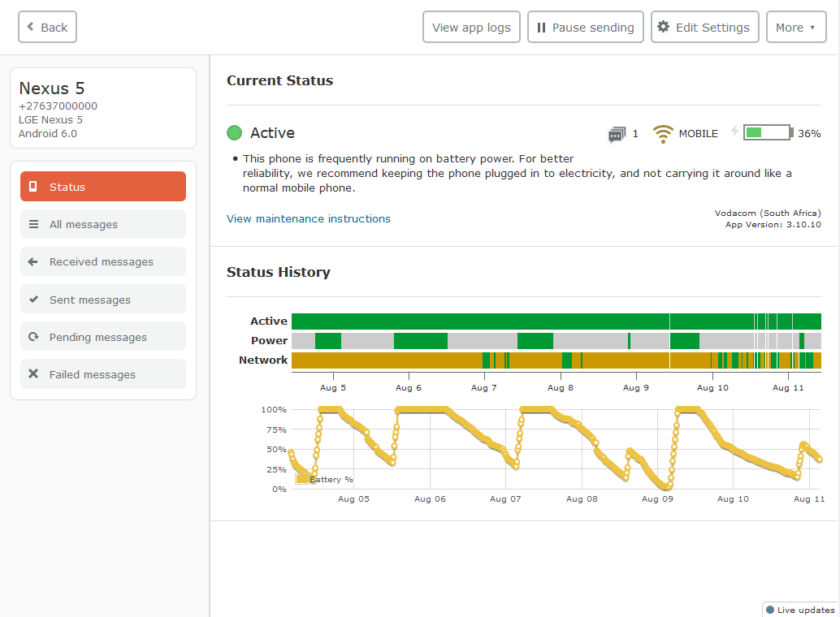
Task: Click the green Active status circle
Action: (x=234, y=133)
